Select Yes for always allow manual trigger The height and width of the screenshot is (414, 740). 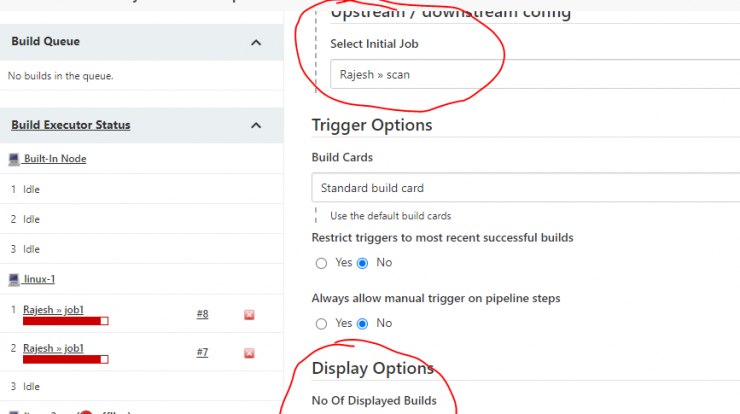pos(321,323)
